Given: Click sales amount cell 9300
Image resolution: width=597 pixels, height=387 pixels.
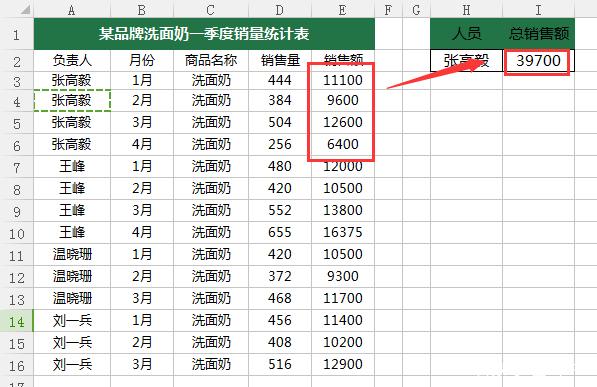Looking at the screenshot, I should (x=343, y=277).
